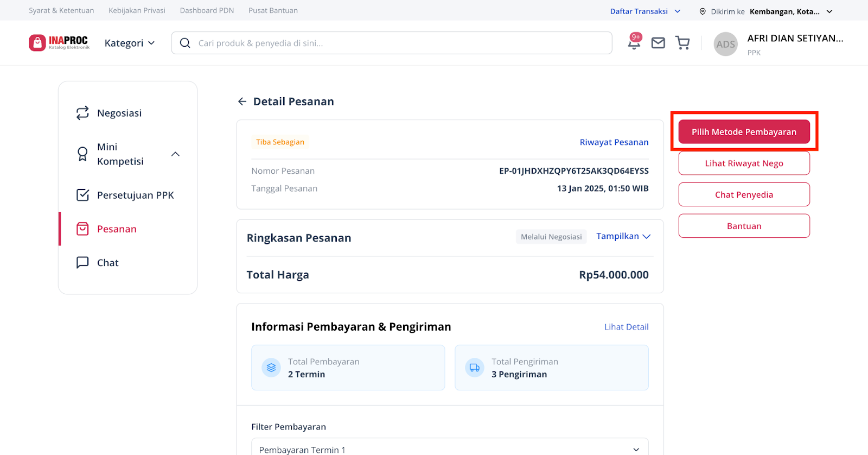Focus the product search input field
This screenshot has width=868, height=455.
401,43
